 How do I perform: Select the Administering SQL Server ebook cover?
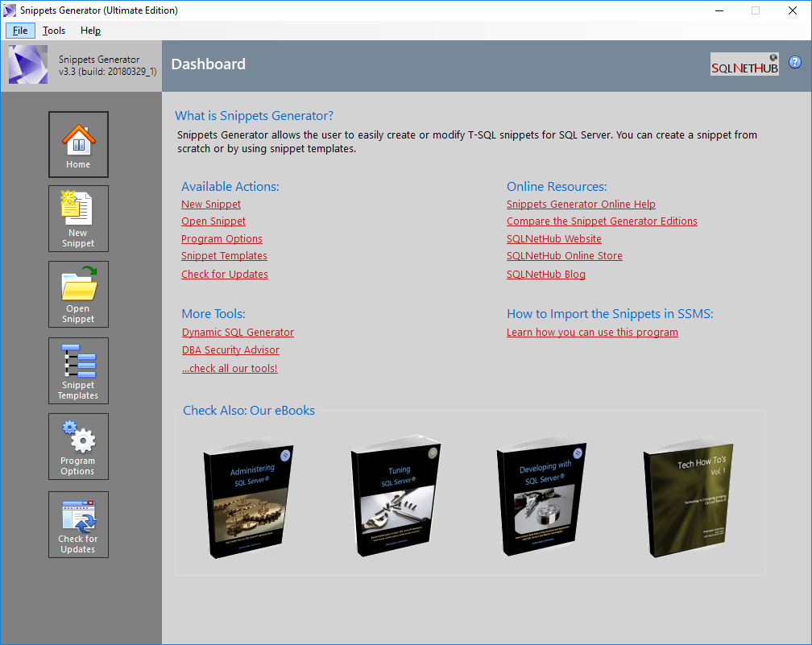249,498
